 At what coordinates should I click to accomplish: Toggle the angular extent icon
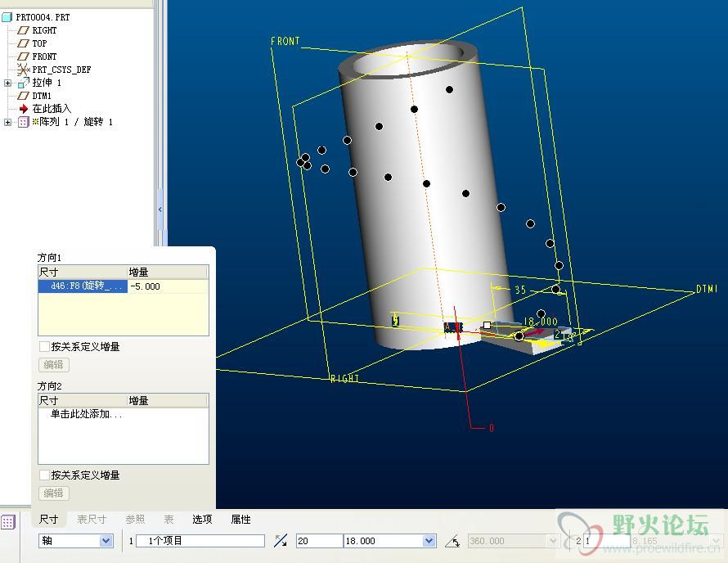[452, 541]
